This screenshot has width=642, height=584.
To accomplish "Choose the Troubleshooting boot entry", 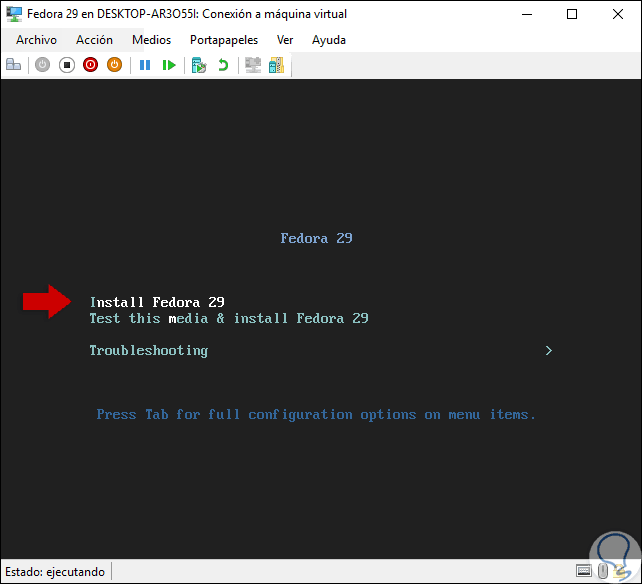I will [149, 351].
